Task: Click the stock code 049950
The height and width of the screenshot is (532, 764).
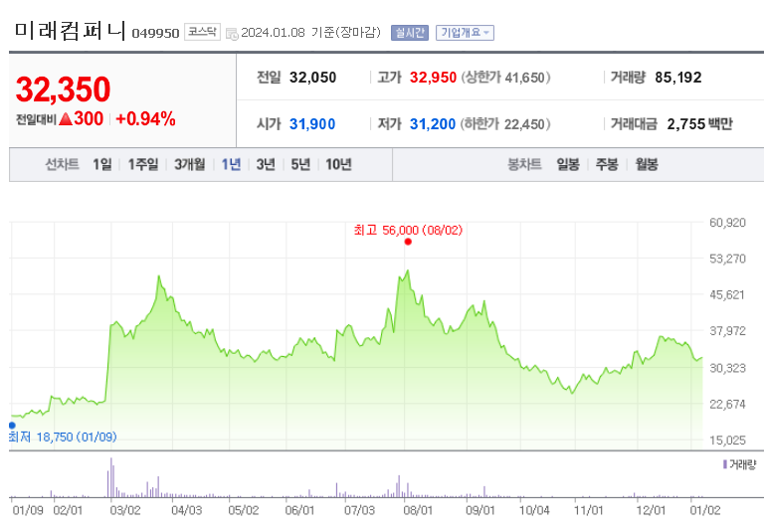Action: (x=155, y=33)
